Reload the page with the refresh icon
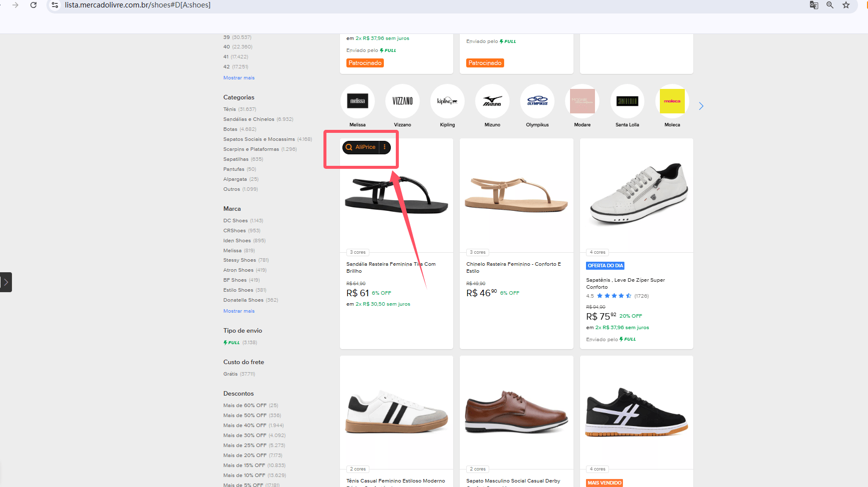Viewport: 868px width, 487px height. click(x=33, y=5)
